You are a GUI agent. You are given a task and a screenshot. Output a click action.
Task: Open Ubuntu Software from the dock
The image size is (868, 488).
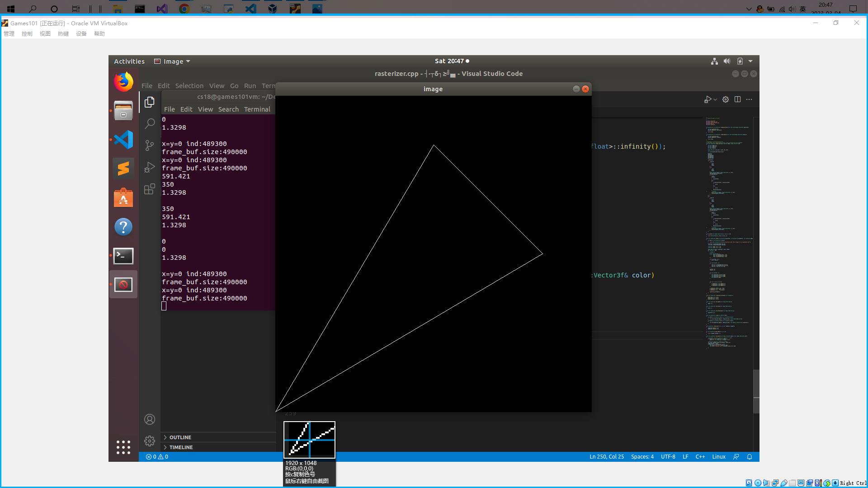[123, 198]
